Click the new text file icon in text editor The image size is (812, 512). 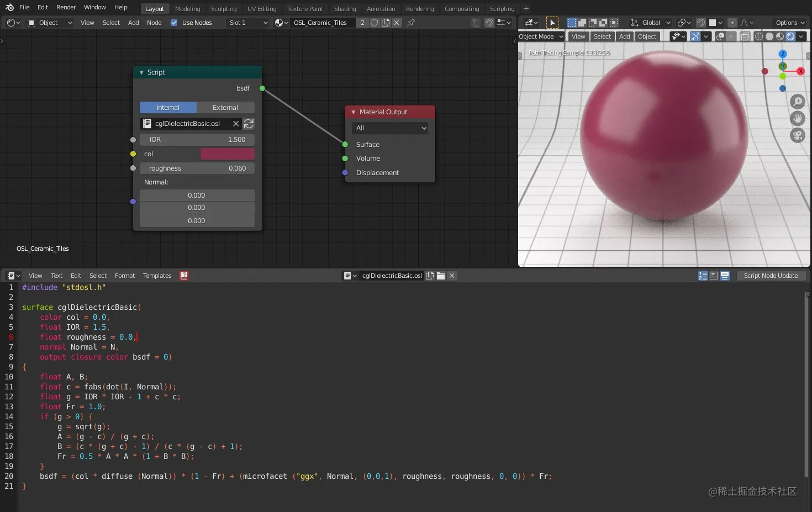point(430,275)
